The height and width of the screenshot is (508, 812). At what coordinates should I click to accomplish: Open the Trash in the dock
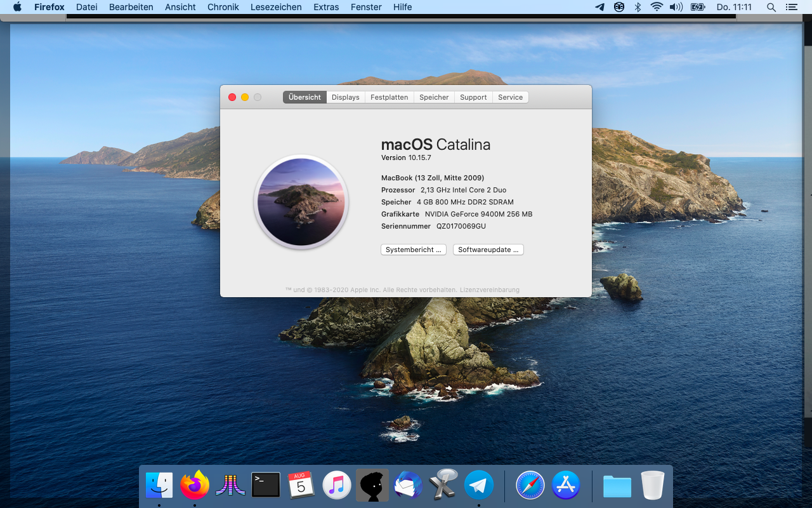coord(652,486)
